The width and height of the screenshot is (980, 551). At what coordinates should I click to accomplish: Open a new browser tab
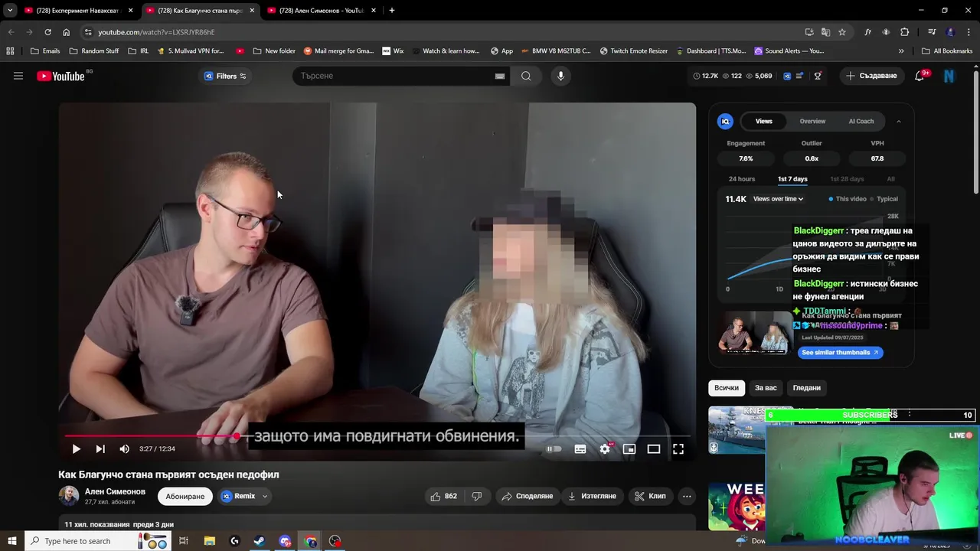tap(392, 11)
